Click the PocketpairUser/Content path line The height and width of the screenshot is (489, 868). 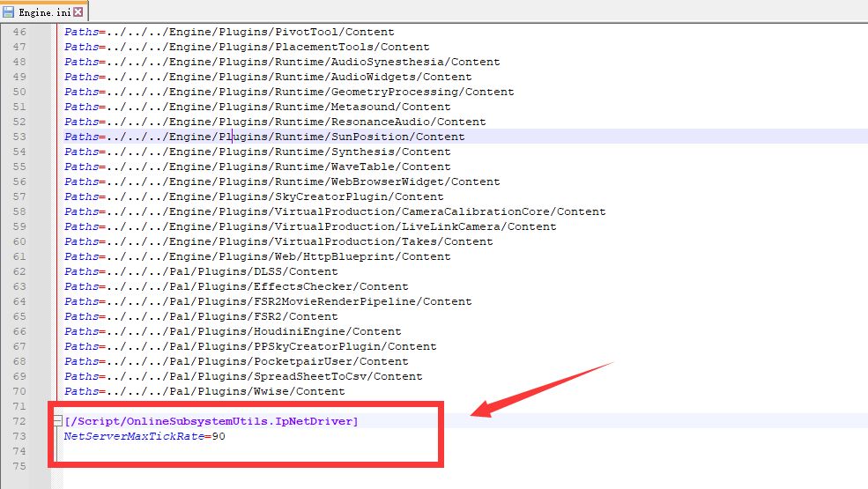point(236,360)
